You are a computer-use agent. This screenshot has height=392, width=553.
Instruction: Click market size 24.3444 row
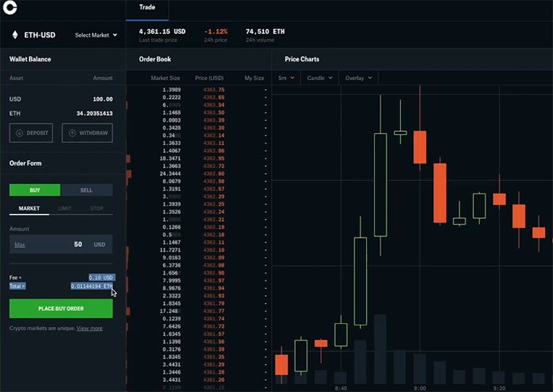pyautogui.click(x=170, y=173)
